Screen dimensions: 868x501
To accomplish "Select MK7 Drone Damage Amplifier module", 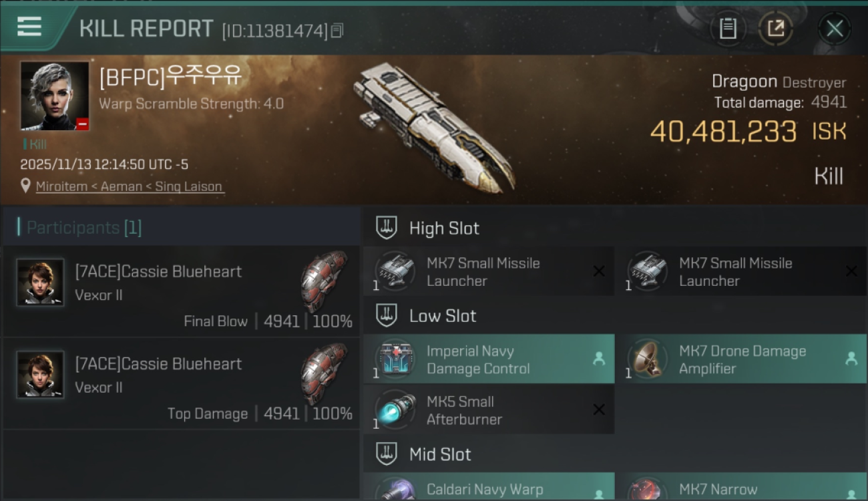I will (x=741, y=359).
